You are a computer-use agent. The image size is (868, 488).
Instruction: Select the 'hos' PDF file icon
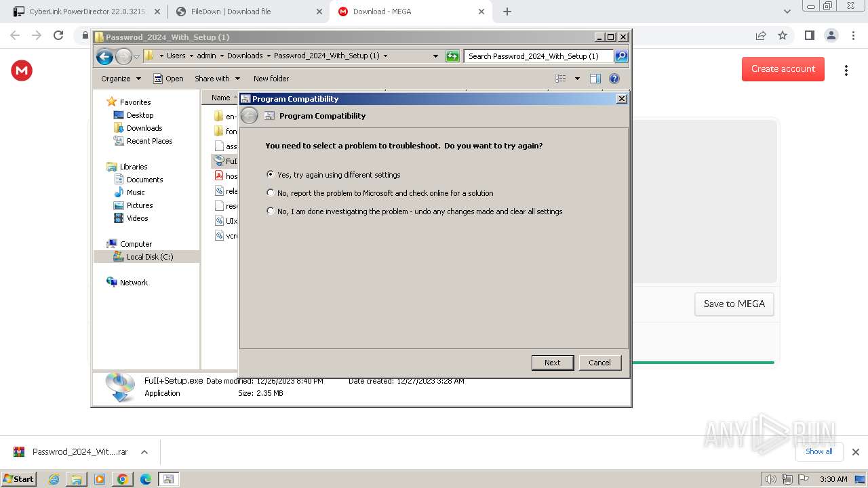click(x=219, y=176)
